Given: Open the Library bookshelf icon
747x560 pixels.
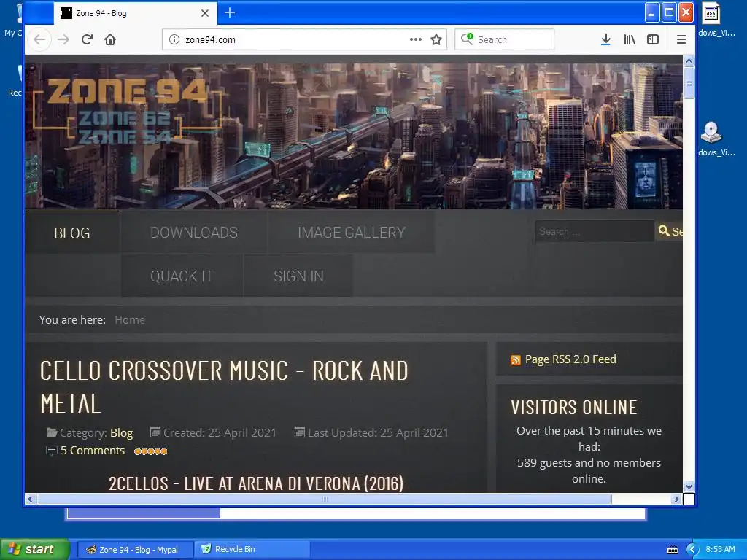Looking at the screenshot, I should pos(630,39).
